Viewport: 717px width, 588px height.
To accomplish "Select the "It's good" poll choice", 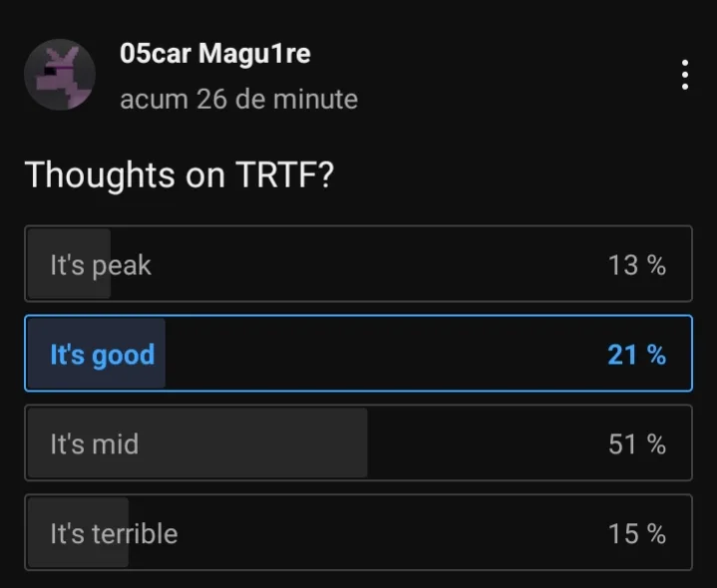I will 359,353.
